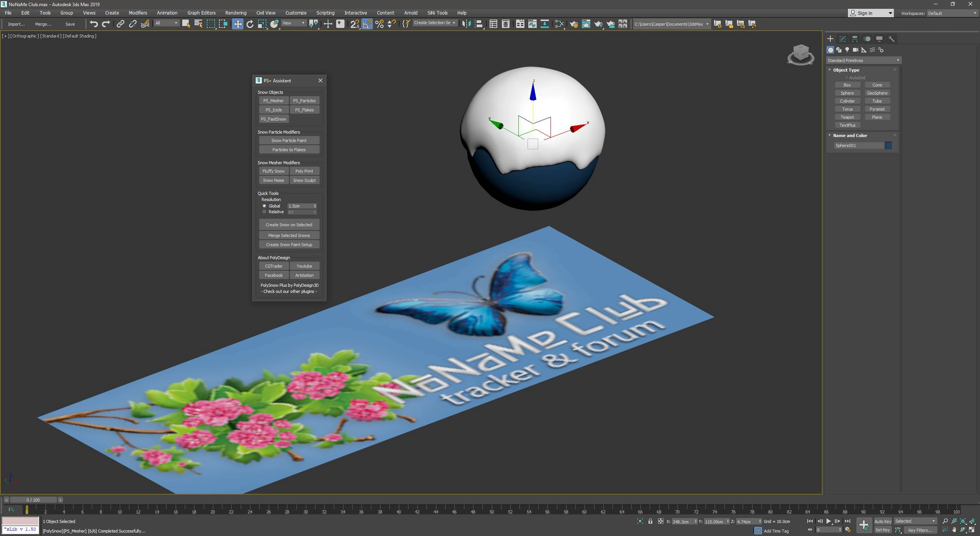Collapse the Object Type rollout
The height and width of the screenshot is (536, 980).
click(x=846, y=70)
